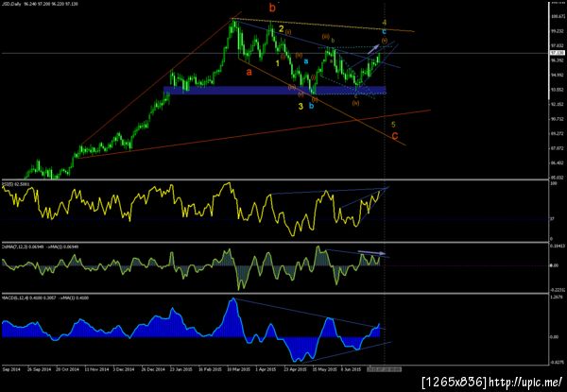Viewport: 567px width, 392px height.
Task: Click the '15 May 2015' date label
Action: pyautogui.click(x=323, y=369)
